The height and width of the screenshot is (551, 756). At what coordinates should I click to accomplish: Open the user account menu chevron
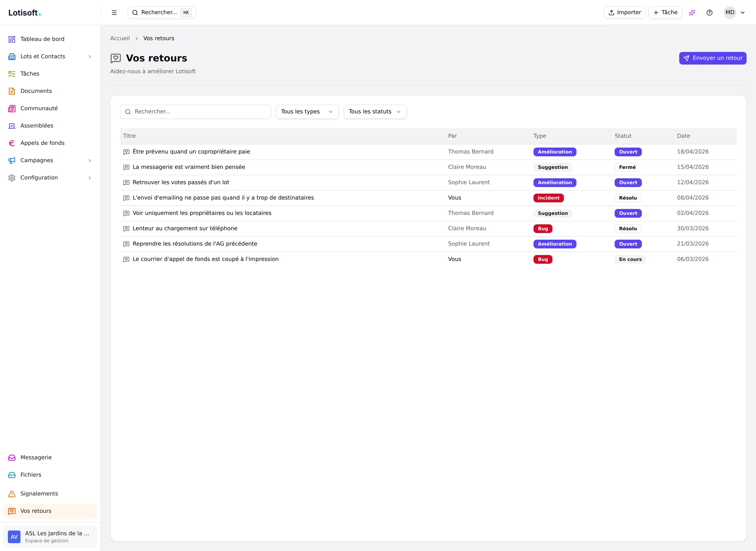(743, 13)
